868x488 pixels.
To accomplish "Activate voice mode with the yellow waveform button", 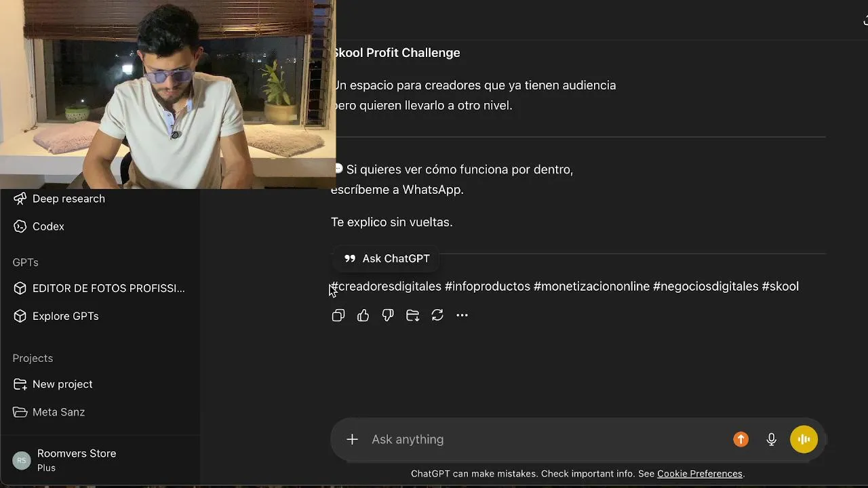I will coord(804,439).
